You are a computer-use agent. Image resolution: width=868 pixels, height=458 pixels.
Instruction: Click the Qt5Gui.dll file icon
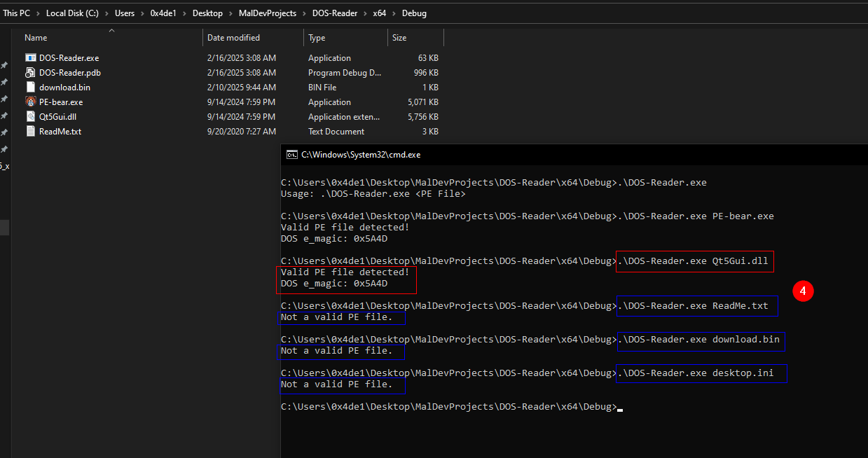coord(30,116)
